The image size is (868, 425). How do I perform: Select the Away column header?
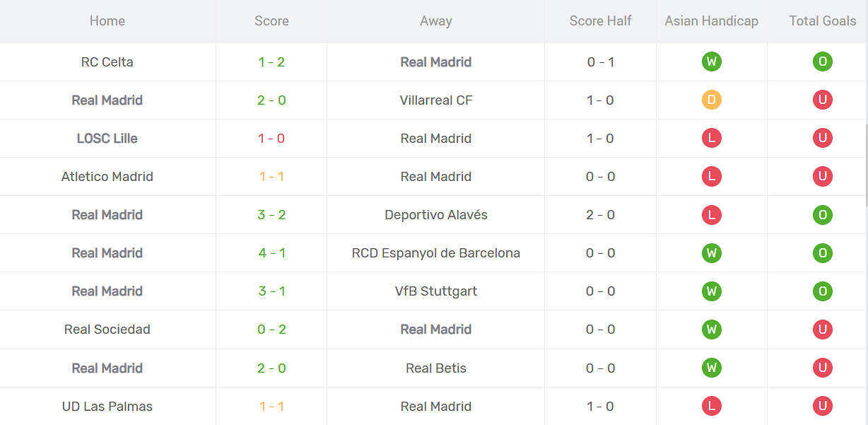point(435,21)
